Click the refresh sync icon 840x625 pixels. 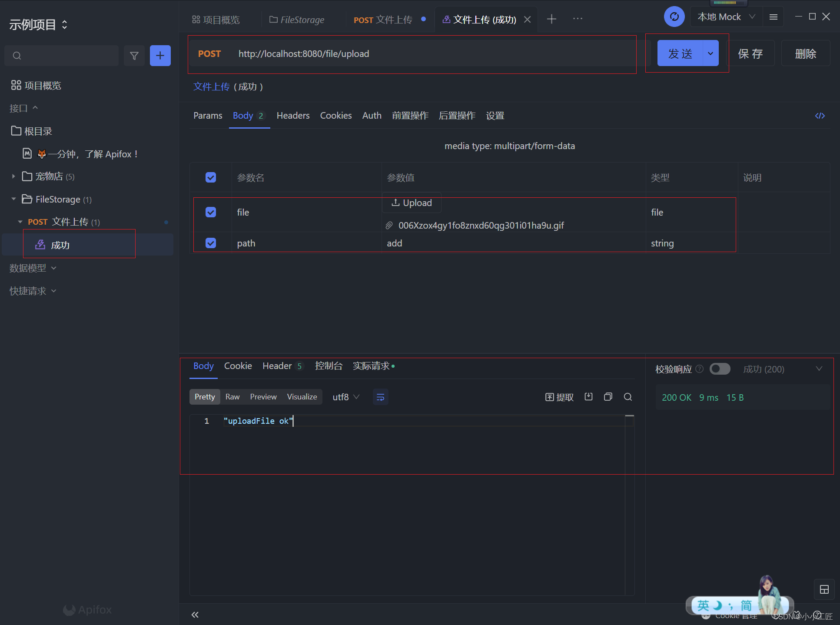674,17
